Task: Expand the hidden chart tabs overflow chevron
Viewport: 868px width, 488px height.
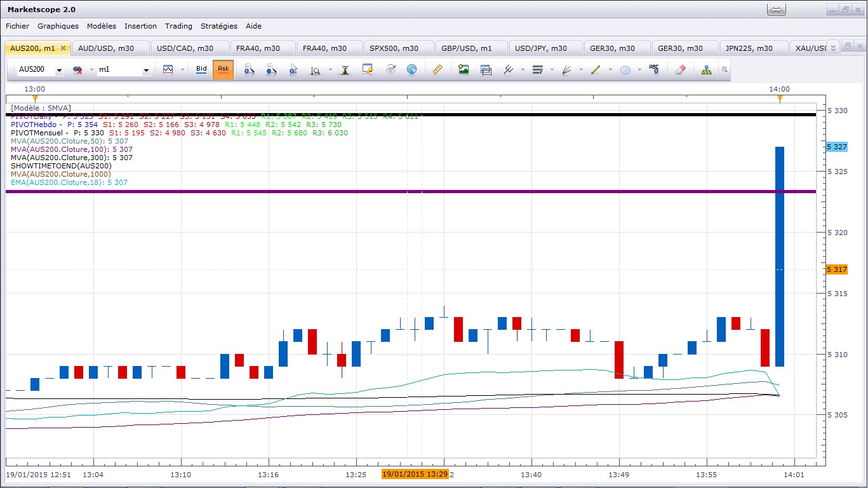Action: point(833,47)
